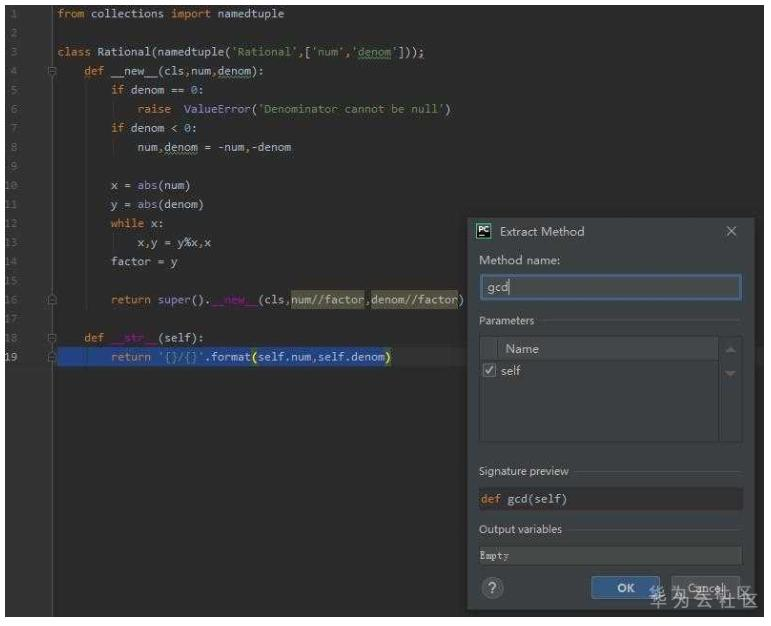The image size is (771, 626).
Task: Focus the Method name input field
Action: (610, 287)
